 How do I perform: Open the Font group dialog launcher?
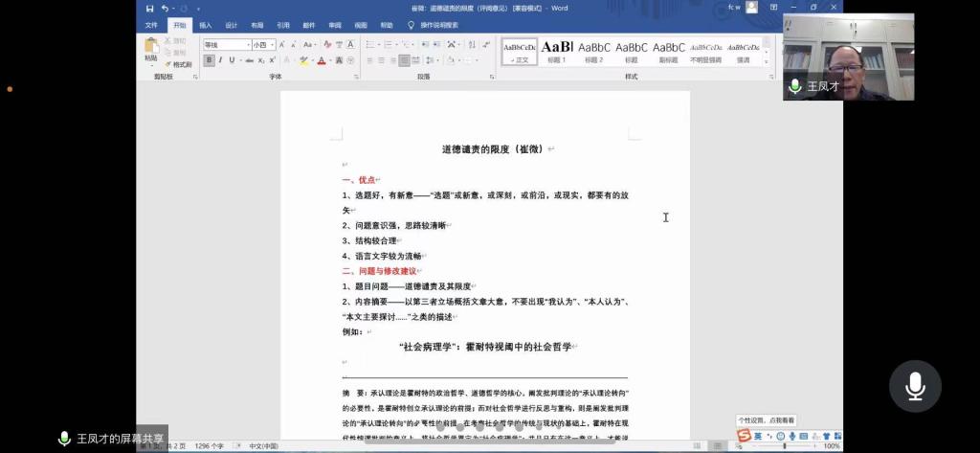point(356,77)
